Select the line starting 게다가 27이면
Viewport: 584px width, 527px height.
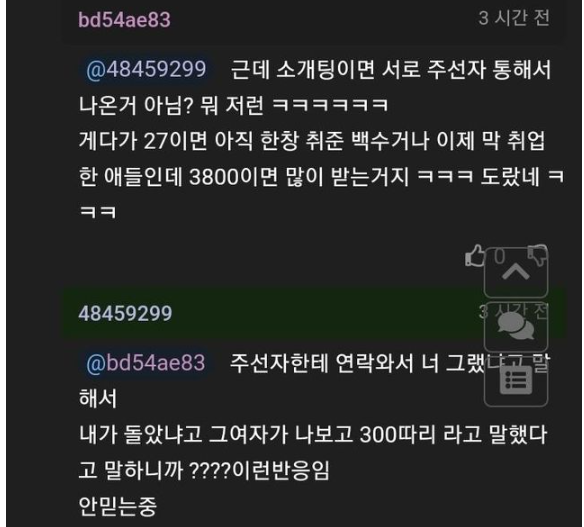(312, 141)
